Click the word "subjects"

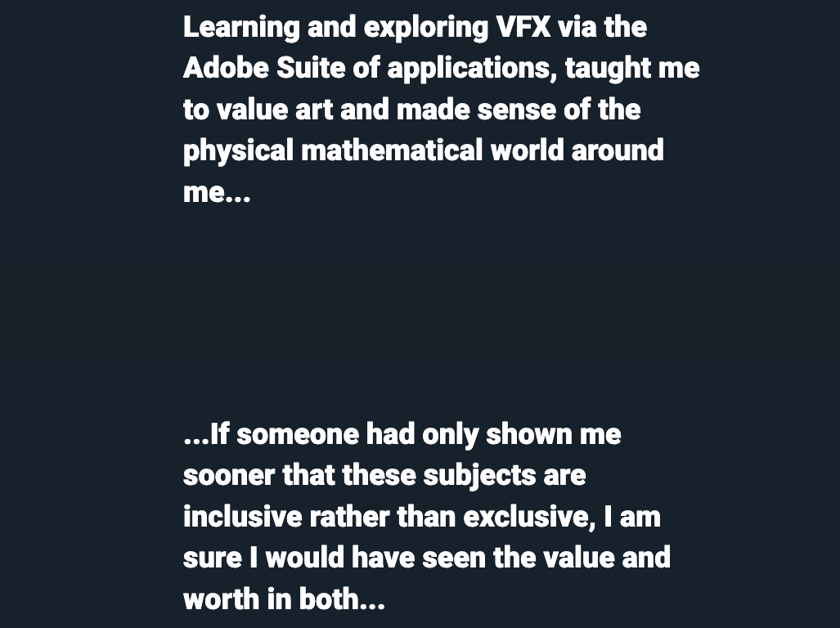click(x=479, y=477)
